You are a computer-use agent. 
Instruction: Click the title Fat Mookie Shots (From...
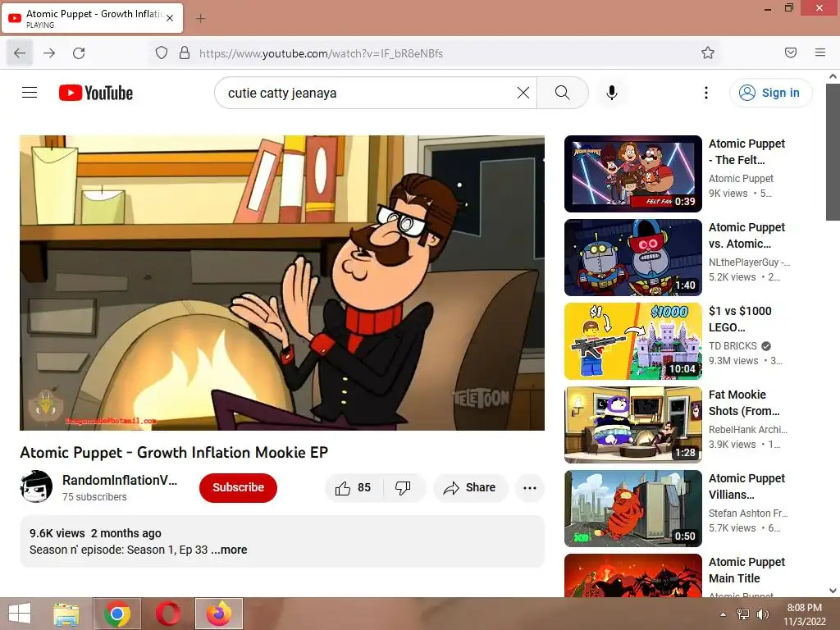tap(744, 402)
